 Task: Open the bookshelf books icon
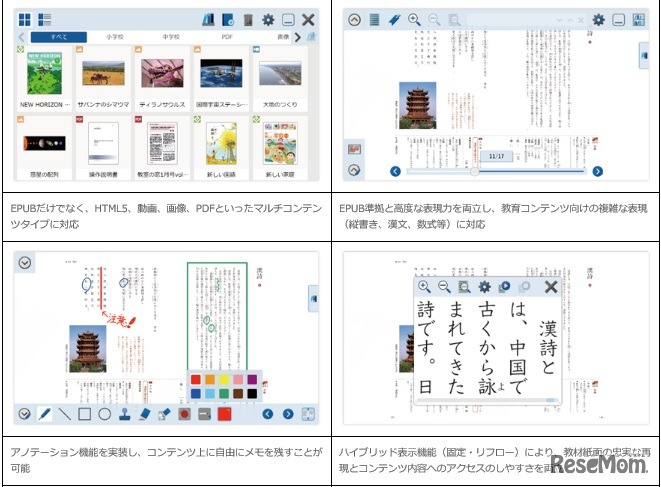(208, 19)
